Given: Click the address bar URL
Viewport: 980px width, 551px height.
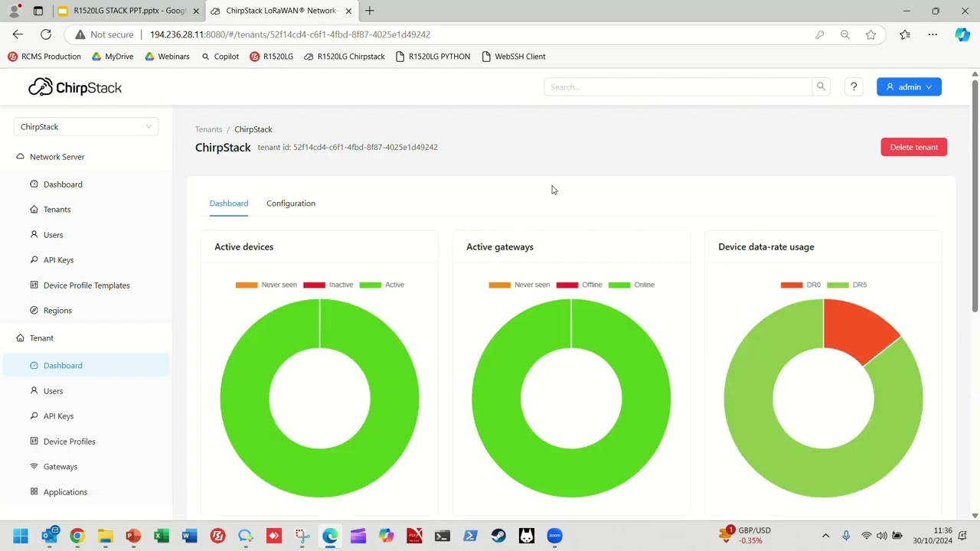Looking at the screenshot, I should click(x=290, y=34).
